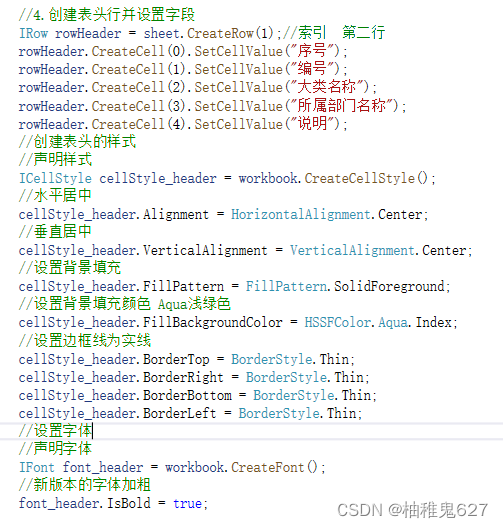
Task: Click the 'cellStyle_header.BorderBottom' line
Action: click(x=198, y=395)
